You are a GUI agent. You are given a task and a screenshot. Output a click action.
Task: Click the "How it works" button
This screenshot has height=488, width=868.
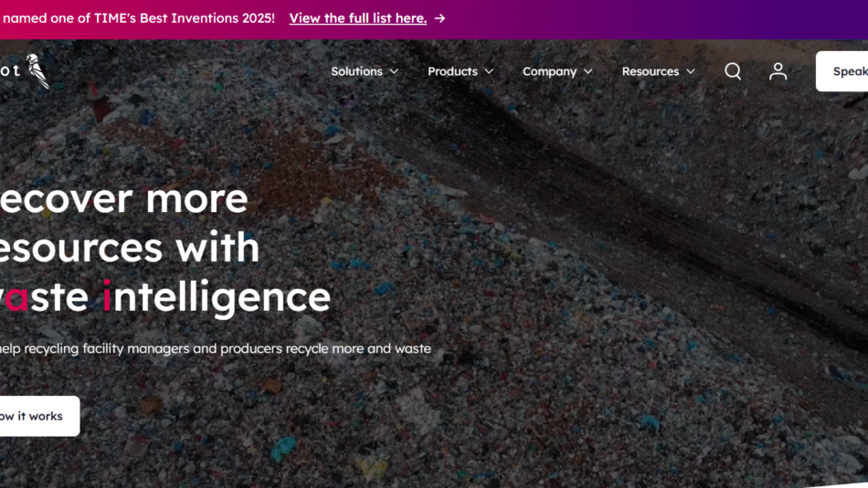click(40, 416)
